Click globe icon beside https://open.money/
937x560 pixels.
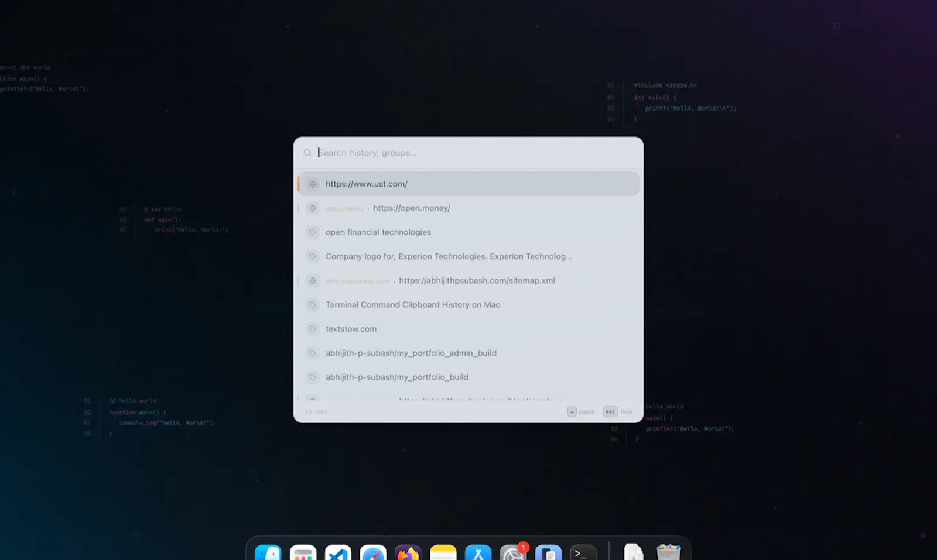pyautogui.click(x=313, y=208)
